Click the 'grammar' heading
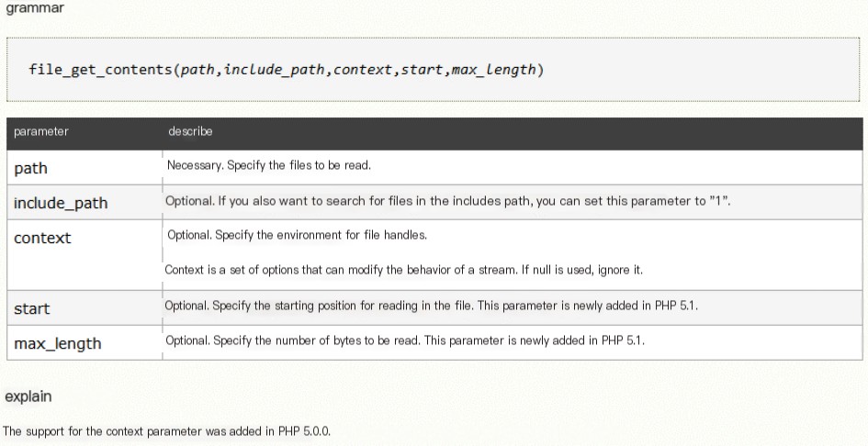This screenshot has height=446, width=868. [35, 8]
